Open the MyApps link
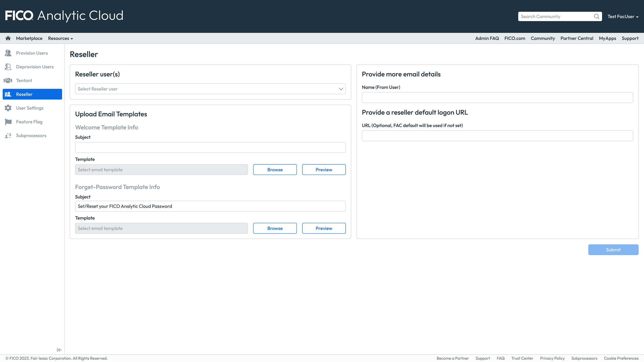 pyautogui.click(x=608, y=38)
